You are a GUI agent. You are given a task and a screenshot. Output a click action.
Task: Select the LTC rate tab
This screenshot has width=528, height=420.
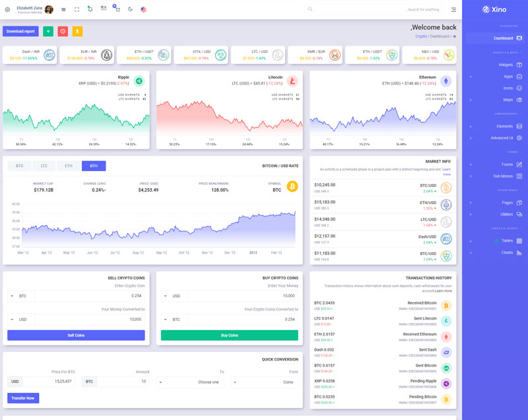tap(44, 166)
